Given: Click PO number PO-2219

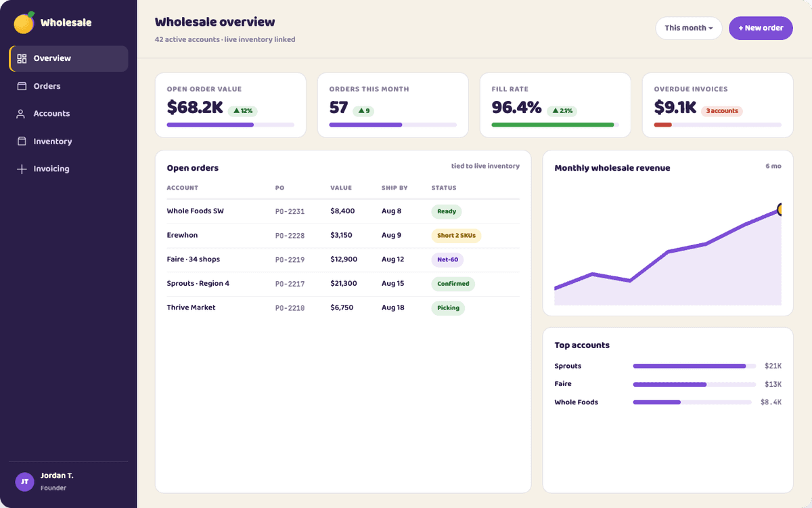Looking at the screenshot, I should pos(290,259).
